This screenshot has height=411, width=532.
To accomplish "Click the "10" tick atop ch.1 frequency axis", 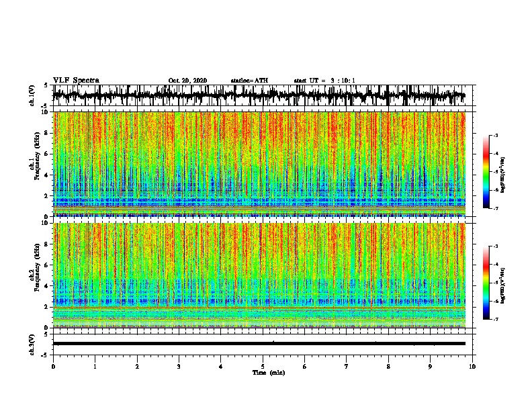I will (45, 112).
